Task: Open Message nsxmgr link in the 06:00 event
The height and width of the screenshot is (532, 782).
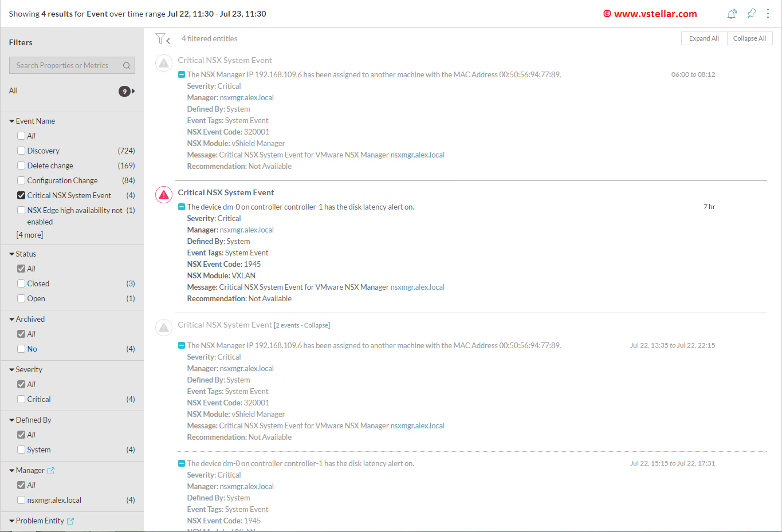Action: click(418, 155)
